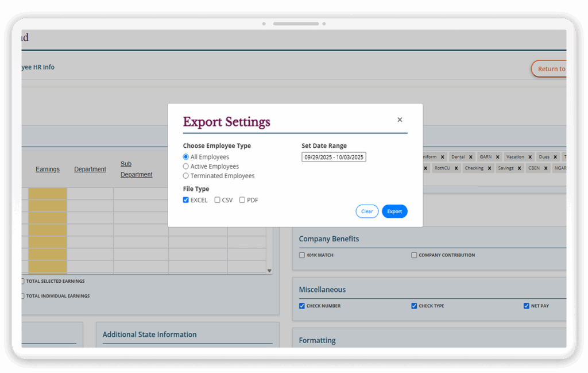Sort by the Earnings column header
Image resolution: width=588 pixels, height=373 pixels.
pos(47,169)
